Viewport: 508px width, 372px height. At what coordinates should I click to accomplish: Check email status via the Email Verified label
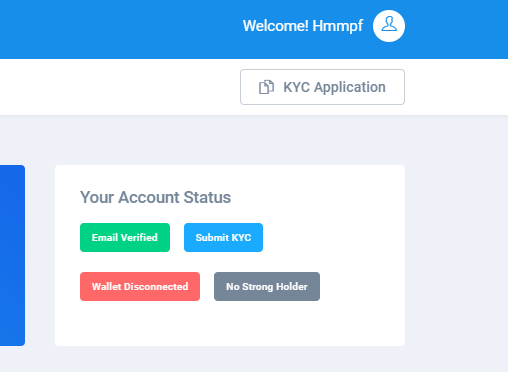coord(125,237)
